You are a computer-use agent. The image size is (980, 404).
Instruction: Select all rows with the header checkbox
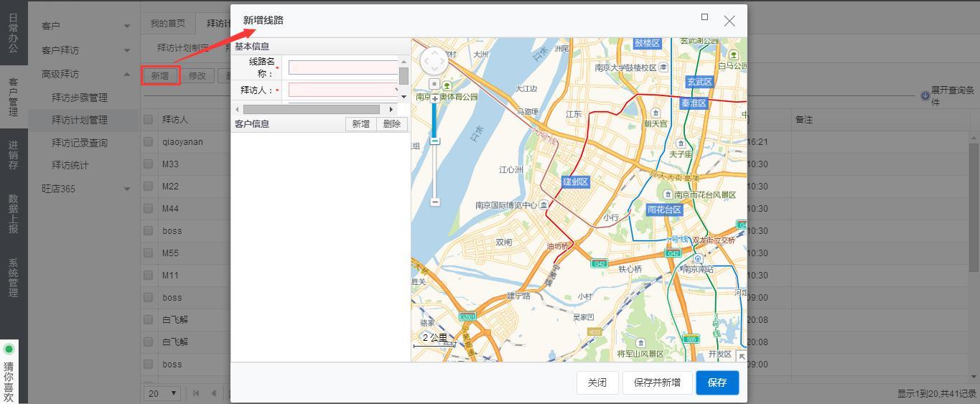point(149,120)
